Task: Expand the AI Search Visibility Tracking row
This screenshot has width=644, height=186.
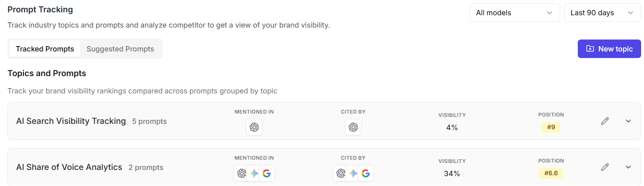Action: click(628, 121)
